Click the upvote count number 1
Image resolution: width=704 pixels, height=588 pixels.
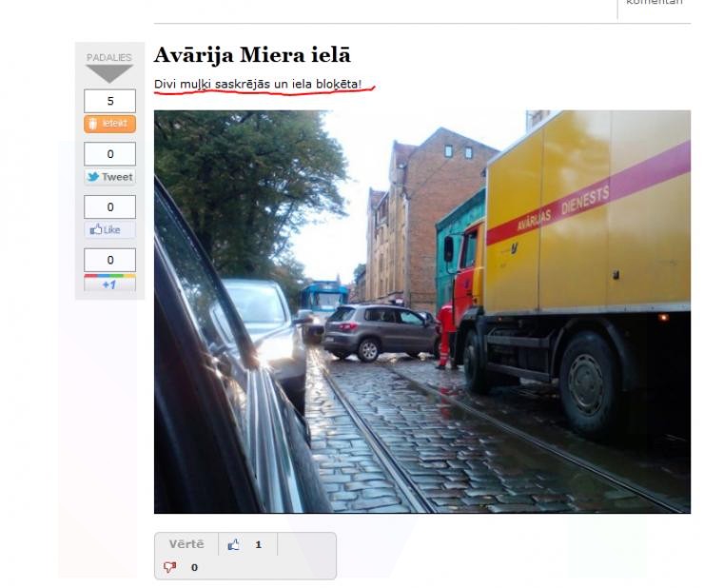tap(258, 545)
